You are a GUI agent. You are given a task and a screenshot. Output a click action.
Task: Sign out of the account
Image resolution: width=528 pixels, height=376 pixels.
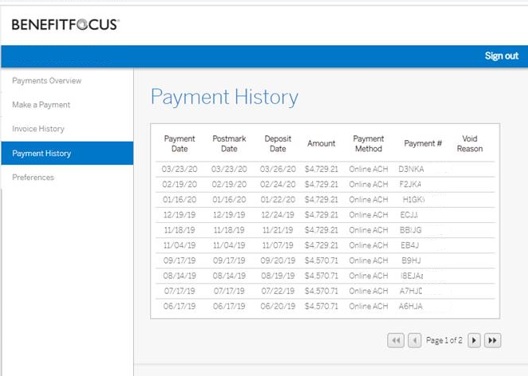point(501,56)
